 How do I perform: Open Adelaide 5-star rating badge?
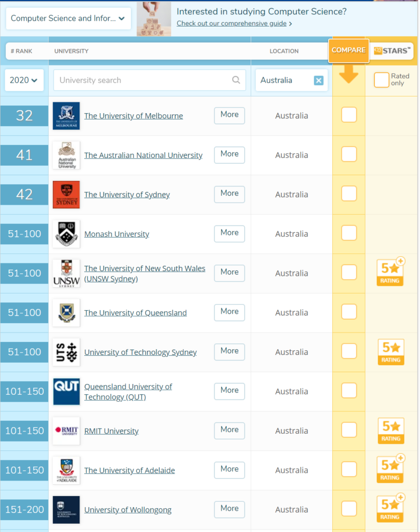pyautogui.click(x=390, y=468)
